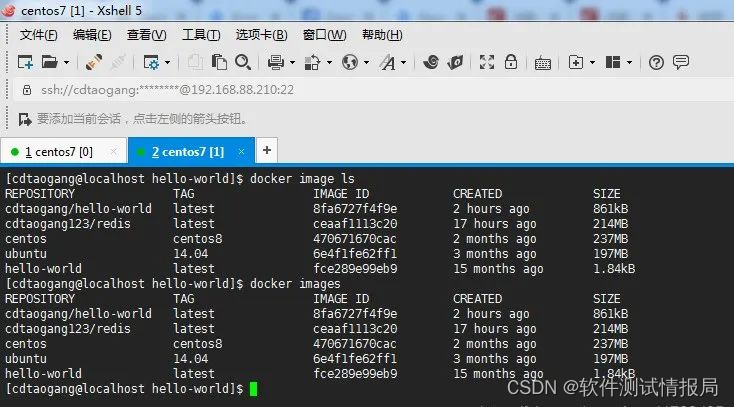Click the layout arrangement icon
734x407 pixels.
coord(613,62)
